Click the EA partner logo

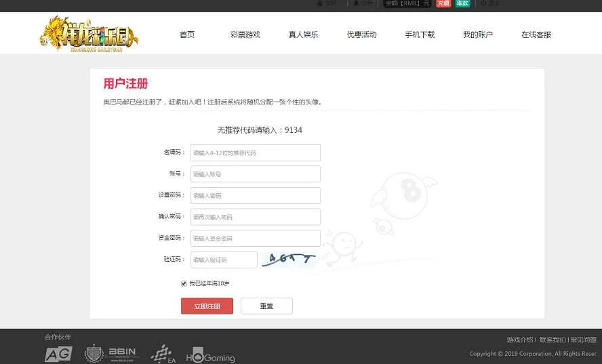point(162,354)
